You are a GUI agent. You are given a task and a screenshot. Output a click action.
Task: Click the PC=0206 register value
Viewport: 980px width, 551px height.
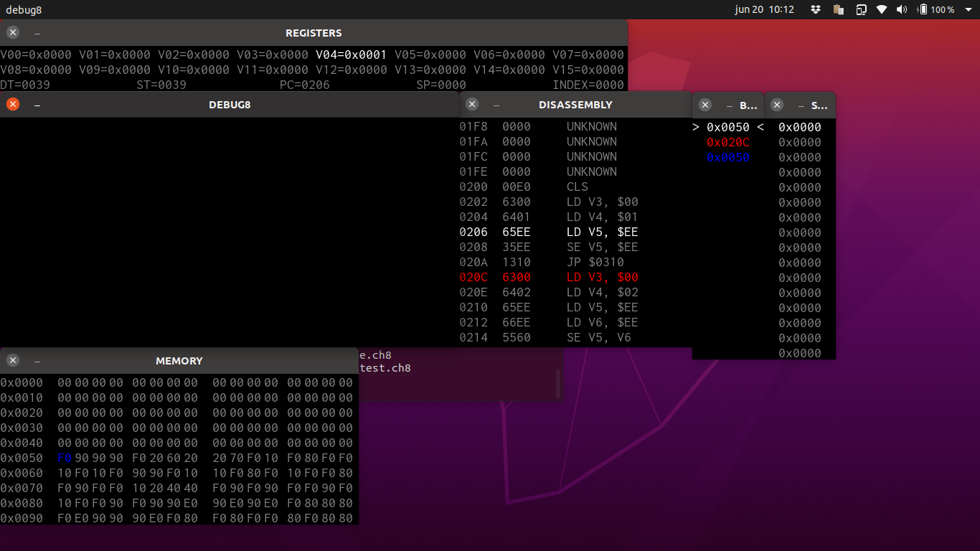click(305, 85)
